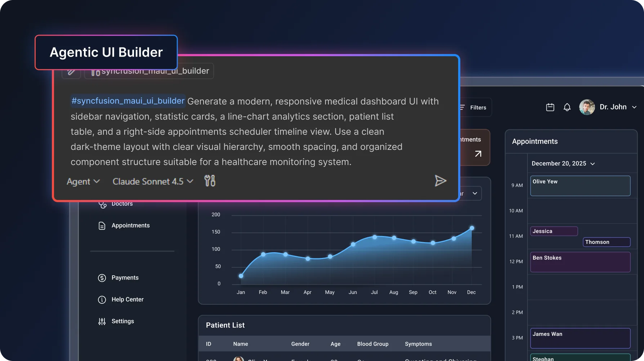
Task: Open the December 20, 2025 date dropdown
Action: [563, 164]
